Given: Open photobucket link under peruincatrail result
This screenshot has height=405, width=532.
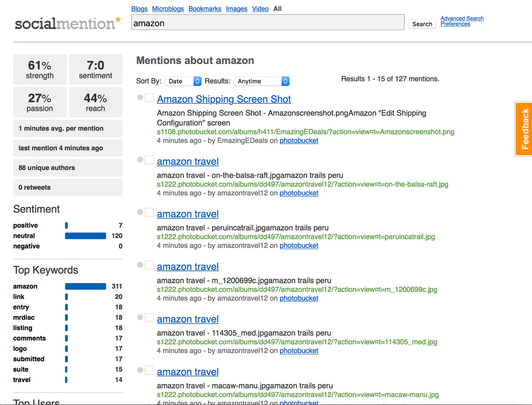Looking at the screenshot, I should (x=299, y=245).
